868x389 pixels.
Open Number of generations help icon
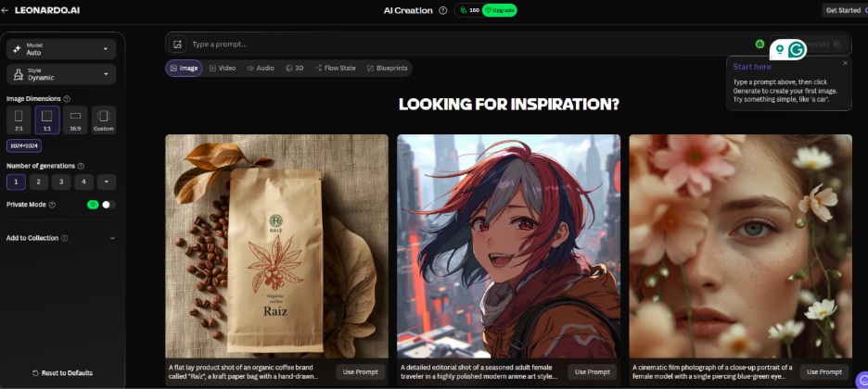click(x=81, y=166)
